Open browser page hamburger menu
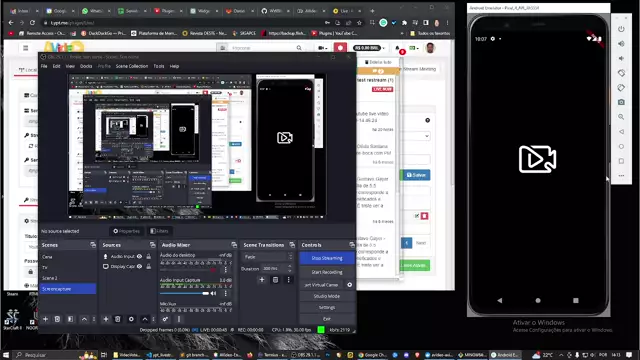 click(25, 48)
